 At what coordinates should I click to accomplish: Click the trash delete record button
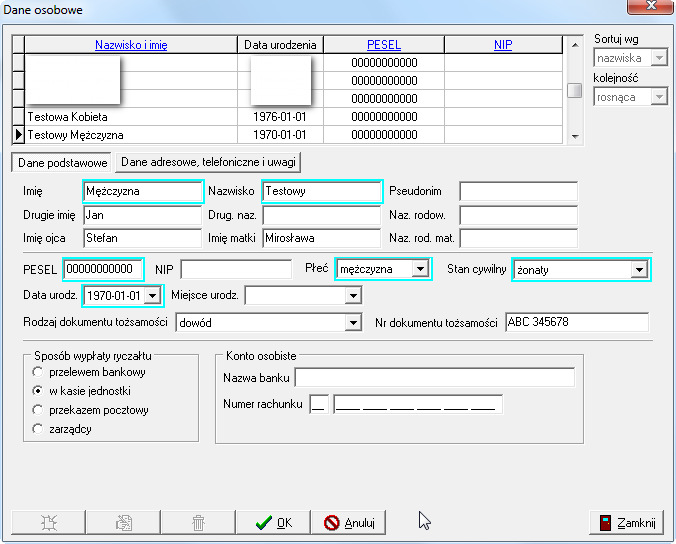tap(198, 522)
